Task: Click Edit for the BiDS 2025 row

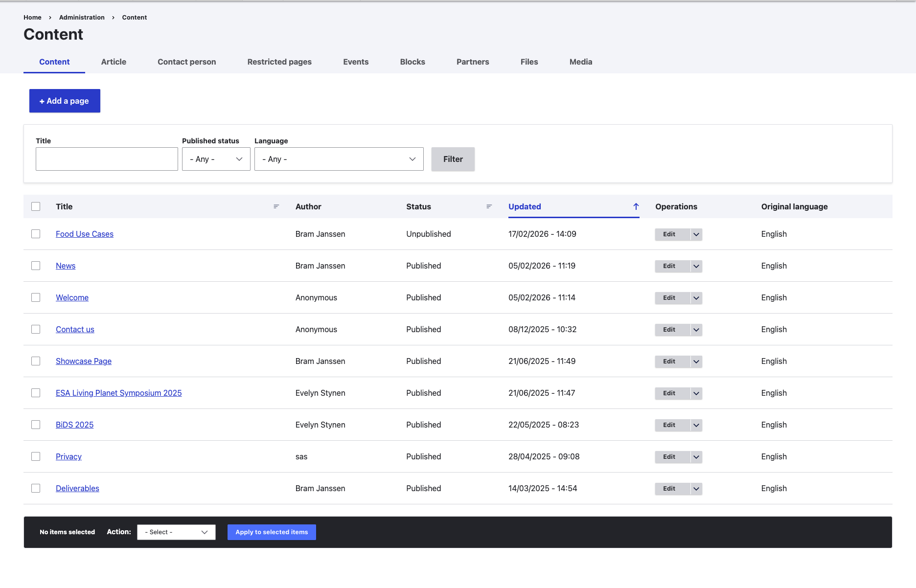Action: (672, 425)
